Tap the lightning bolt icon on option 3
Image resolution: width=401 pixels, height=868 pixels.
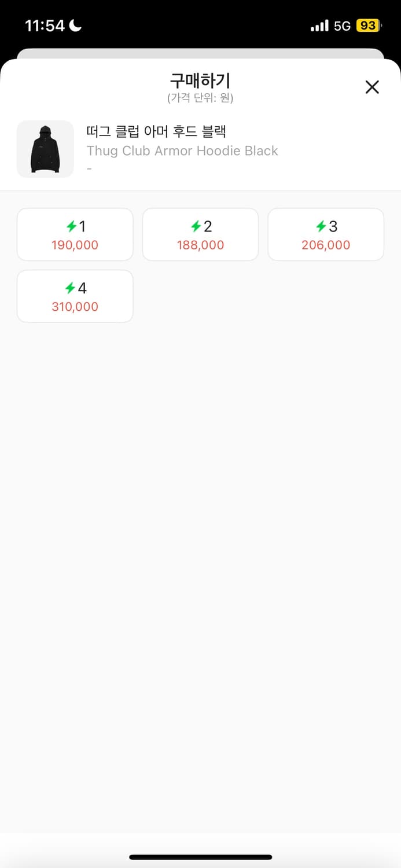[321, 226]
